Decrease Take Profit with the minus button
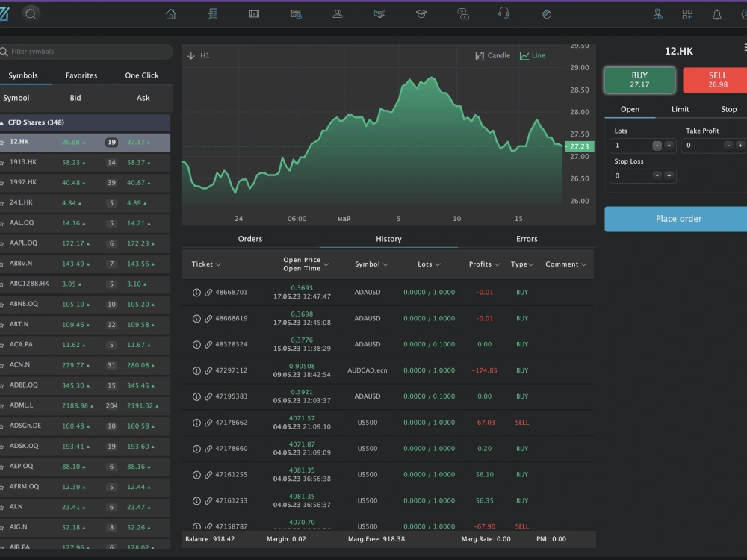 coord(728,146)
